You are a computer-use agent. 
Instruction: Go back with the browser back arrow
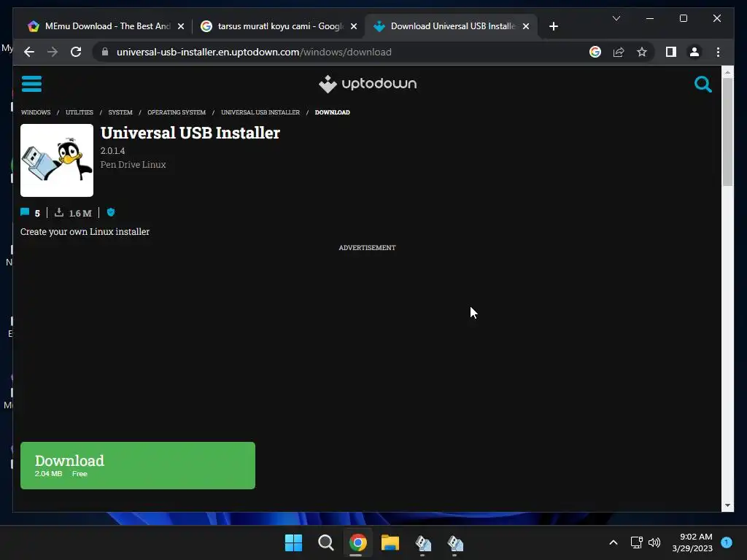coord(29,52)
